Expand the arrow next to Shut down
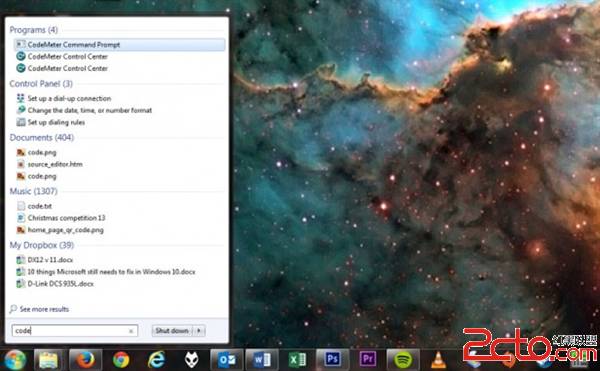The image size is (600, 371). 199,331
